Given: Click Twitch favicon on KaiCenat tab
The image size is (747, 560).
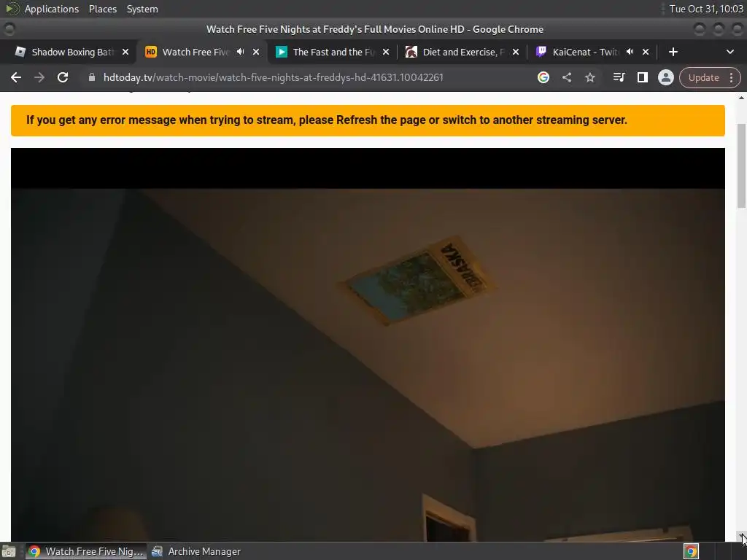Looking at the screenshot, I should (x=541, y=52).
